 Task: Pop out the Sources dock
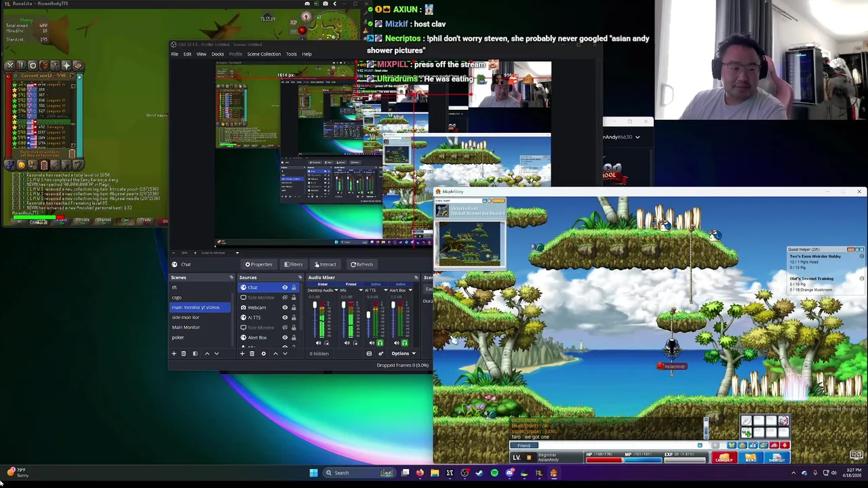click(300, 277)
